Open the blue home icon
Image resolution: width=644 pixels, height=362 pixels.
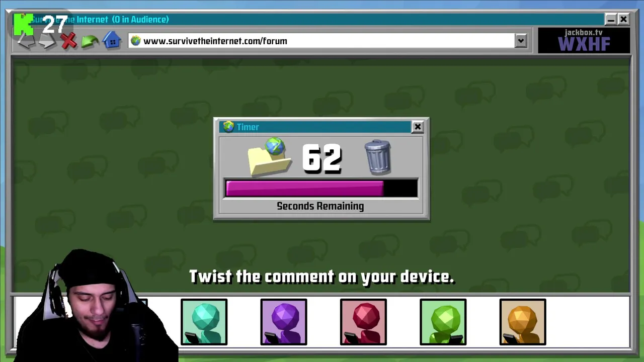click(112, 40)
